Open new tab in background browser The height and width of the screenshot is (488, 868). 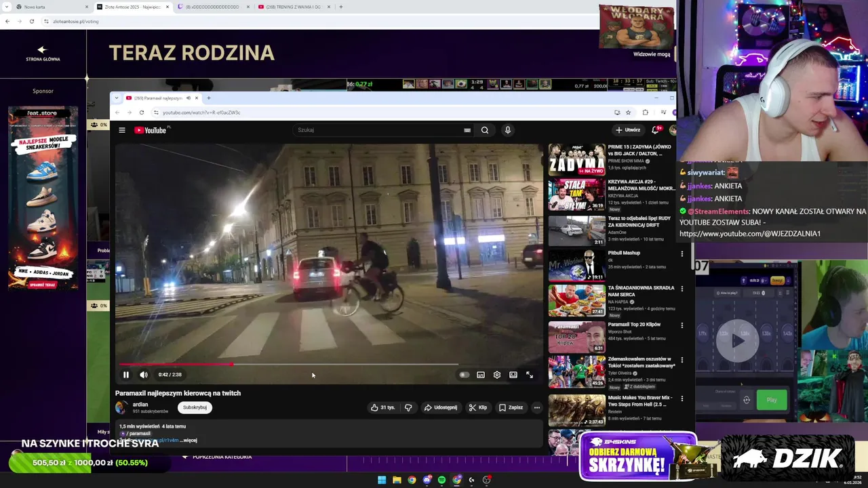341,7
